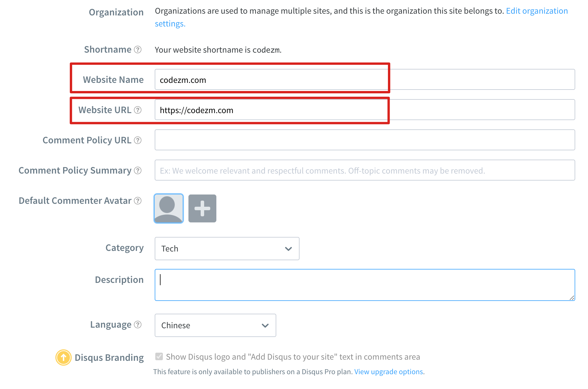This screenshot has width=588, height=389.
Task: Select the default silhouette avatar
Action: tap(169, 208)
